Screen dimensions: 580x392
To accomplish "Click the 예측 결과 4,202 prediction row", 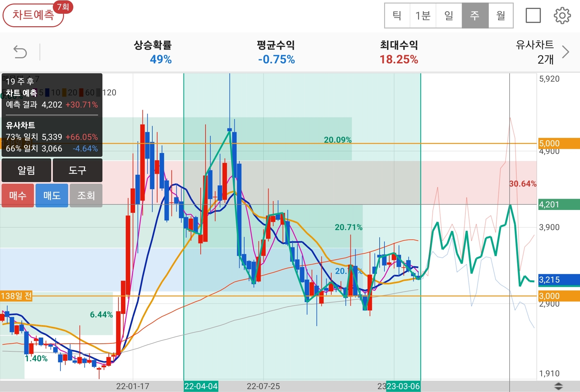I will 52,105.
